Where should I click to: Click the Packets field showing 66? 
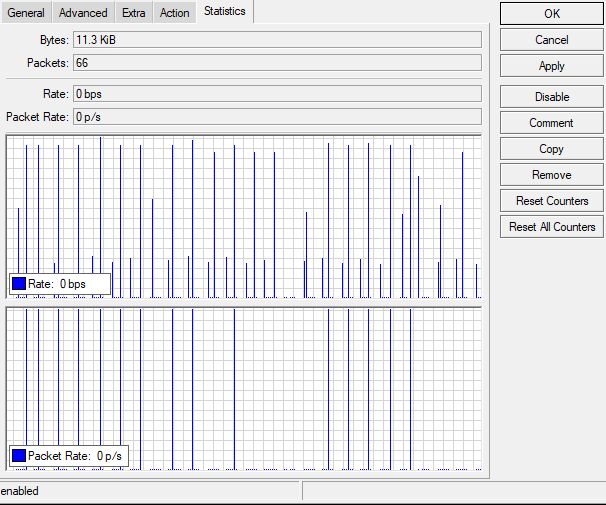[277, 63]
